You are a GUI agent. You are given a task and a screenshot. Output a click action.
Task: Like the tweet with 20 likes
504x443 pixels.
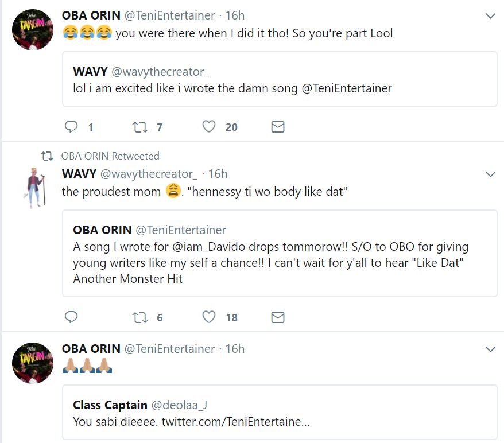tap(209, 127)
